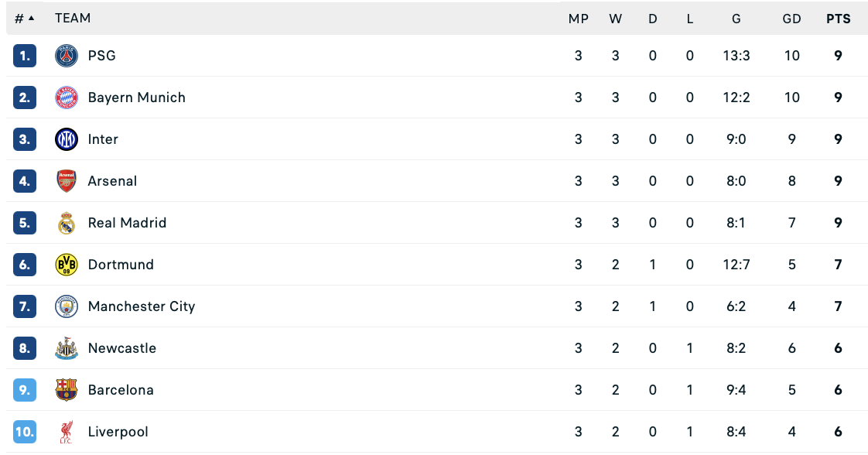The image size is (868, 455).
Task: Click the Liverpool club crest
Action: point(67,432)
